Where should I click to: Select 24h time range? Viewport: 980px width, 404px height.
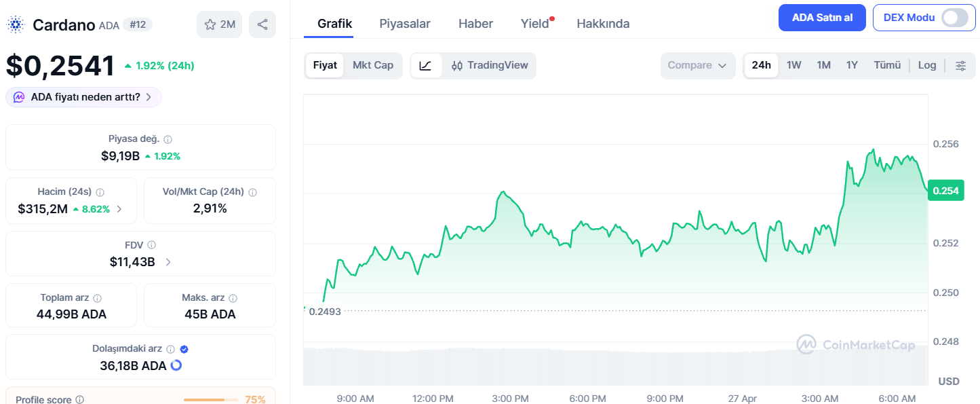pyautogui.click(x=762, y=66)
